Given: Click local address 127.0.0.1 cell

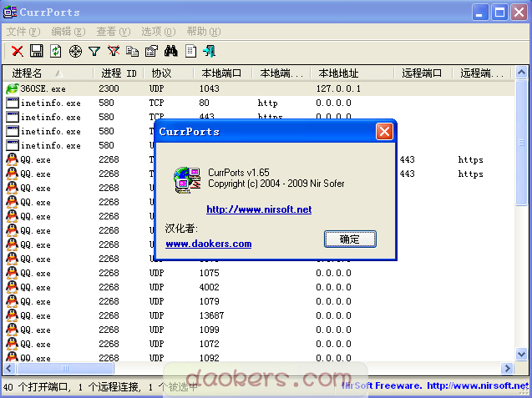Looking at the screenshot, I should (x=338, y=88).
